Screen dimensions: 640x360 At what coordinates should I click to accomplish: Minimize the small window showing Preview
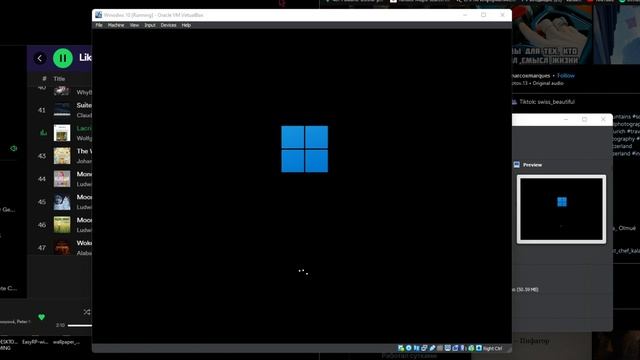point(566,119)
